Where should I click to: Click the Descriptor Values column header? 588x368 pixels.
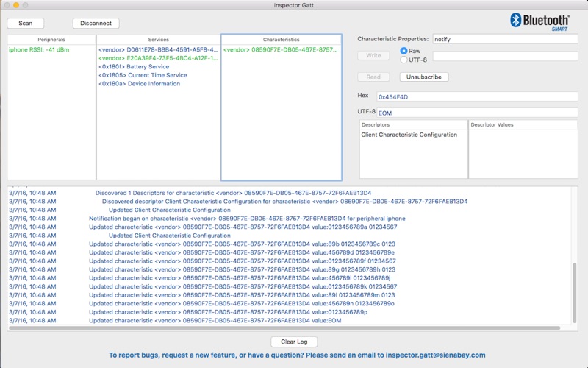pyautogui.click(x=523, y=124)
